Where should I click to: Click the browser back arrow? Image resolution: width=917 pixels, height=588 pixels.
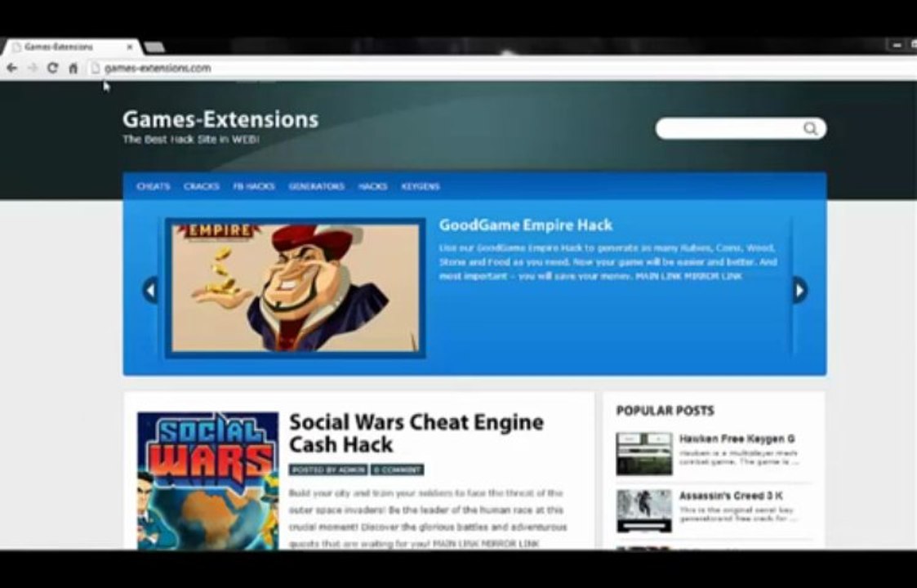click(x=11, y=68)
